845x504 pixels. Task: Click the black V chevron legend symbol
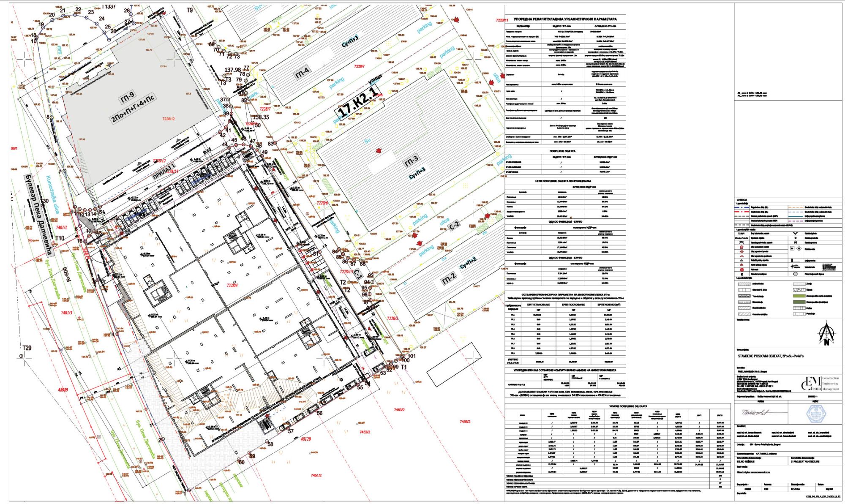[x=795, y=233]
